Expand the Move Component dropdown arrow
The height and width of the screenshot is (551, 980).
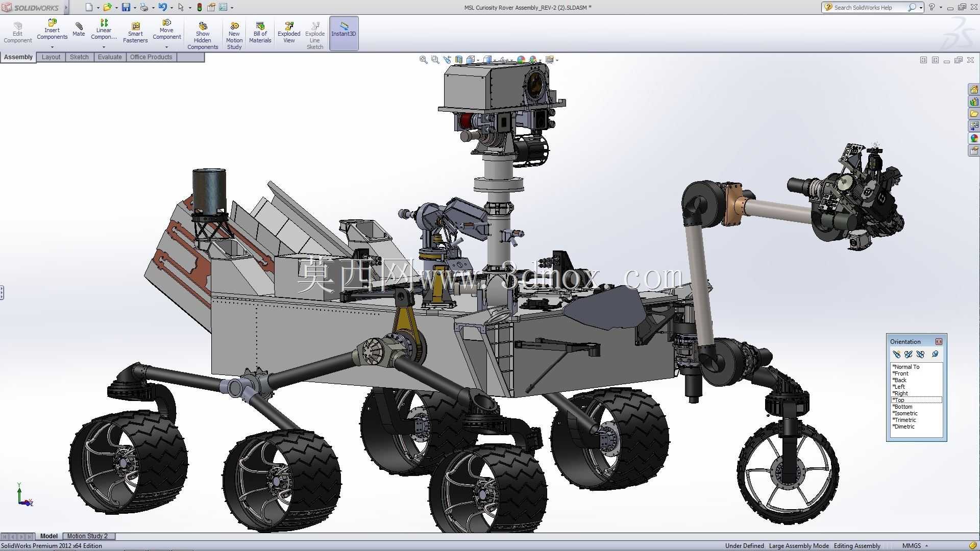point(166,47)
